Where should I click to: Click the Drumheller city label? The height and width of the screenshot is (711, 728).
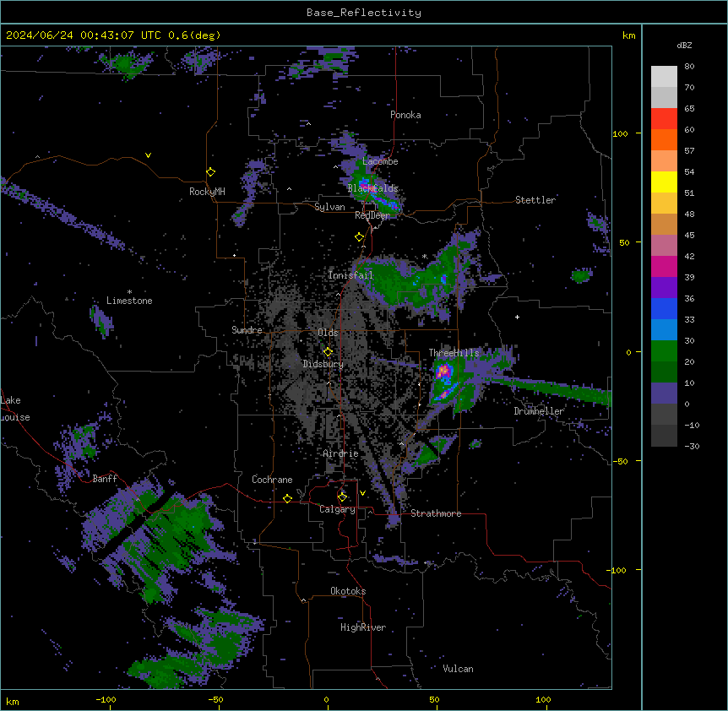539,411
